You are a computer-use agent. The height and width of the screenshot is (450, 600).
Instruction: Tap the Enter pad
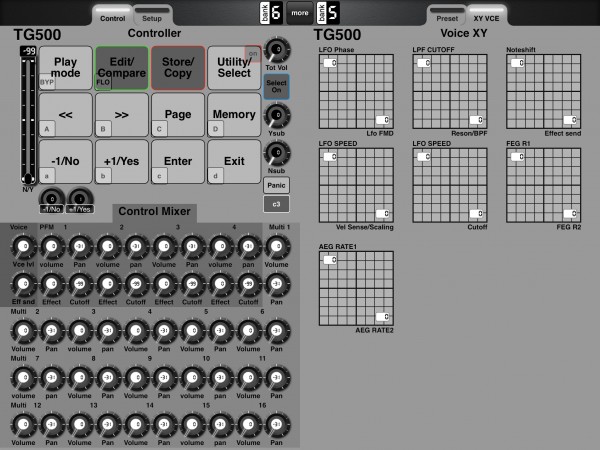[178, 161]
